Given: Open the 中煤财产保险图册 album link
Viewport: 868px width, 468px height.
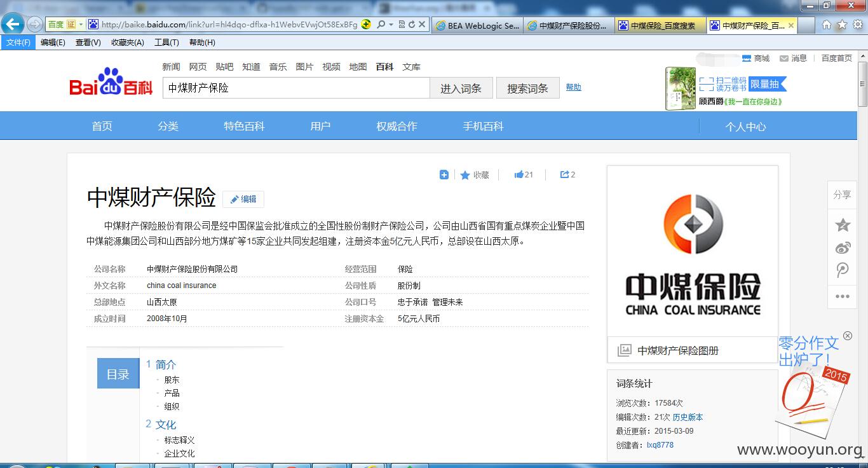Looking at the screenshot, I should coord(678,350).
